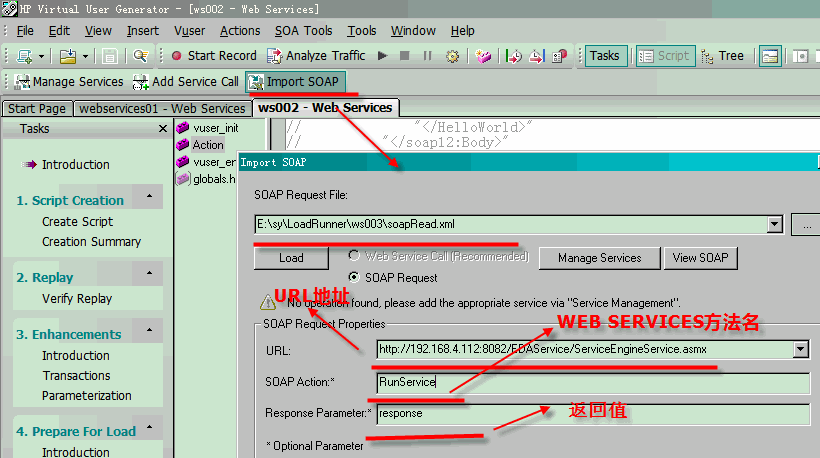
Task: Click the New Script toolbar icon
Action: pyautogui.click(x=24, y=56)
